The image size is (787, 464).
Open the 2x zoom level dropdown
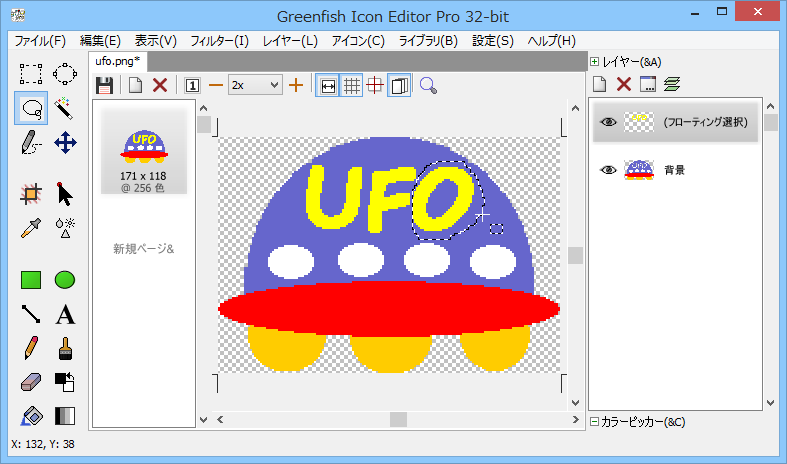tap(255, 85)
